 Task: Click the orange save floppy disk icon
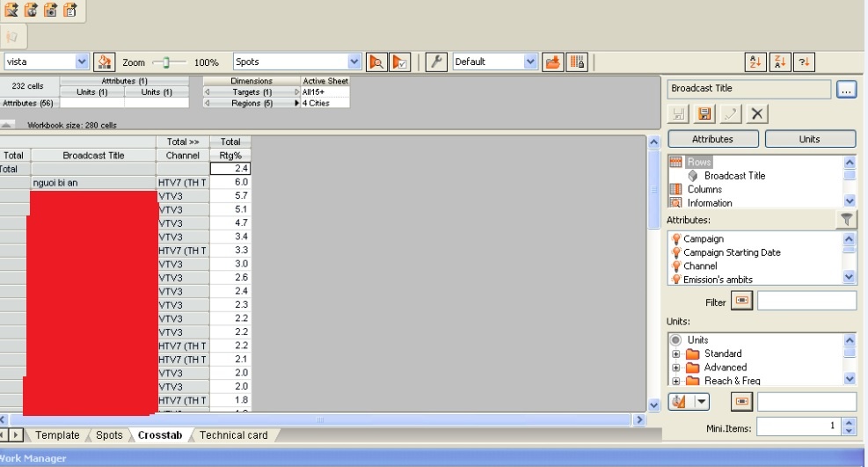(704, 113)
